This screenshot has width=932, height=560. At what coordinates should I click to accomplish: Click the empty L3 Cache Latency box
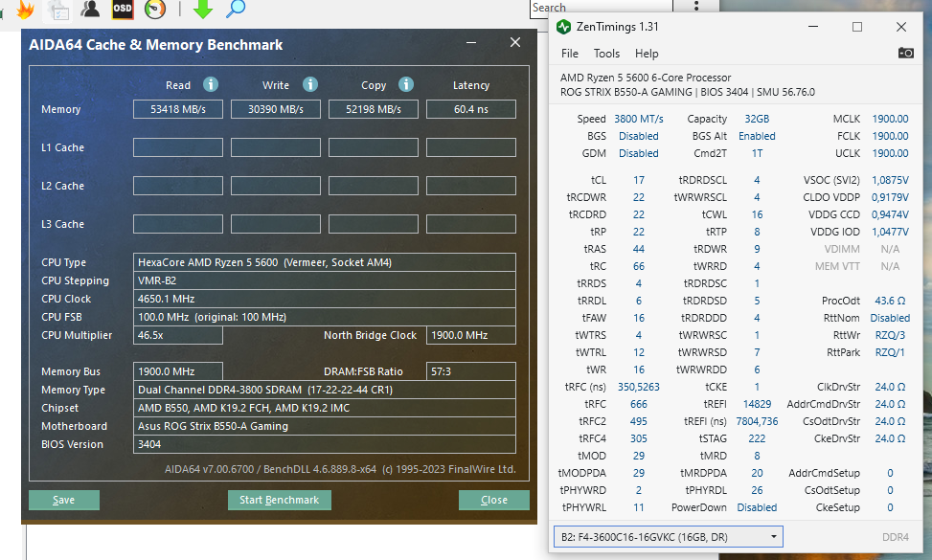(x=470, y=224)
